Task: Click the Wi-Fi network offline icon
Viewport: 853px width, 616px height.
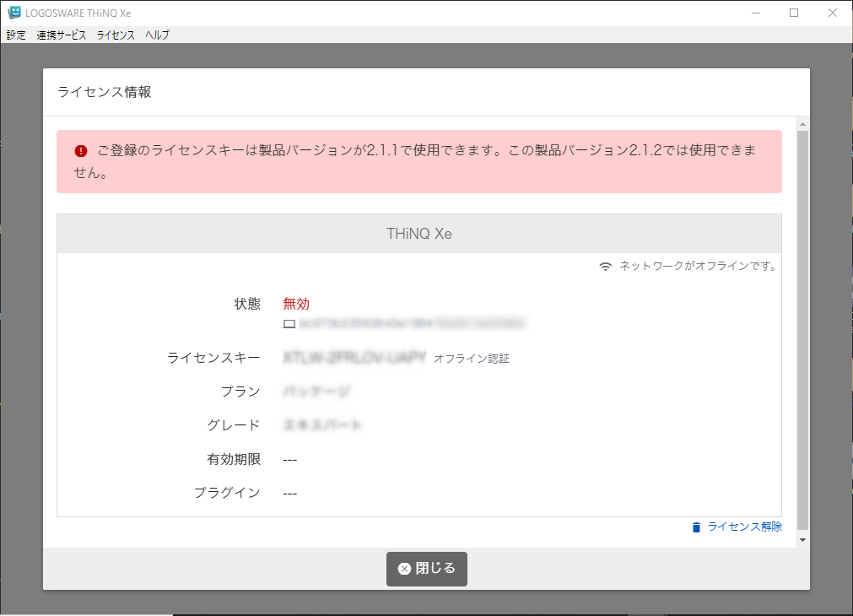Action: pos(606,267)
